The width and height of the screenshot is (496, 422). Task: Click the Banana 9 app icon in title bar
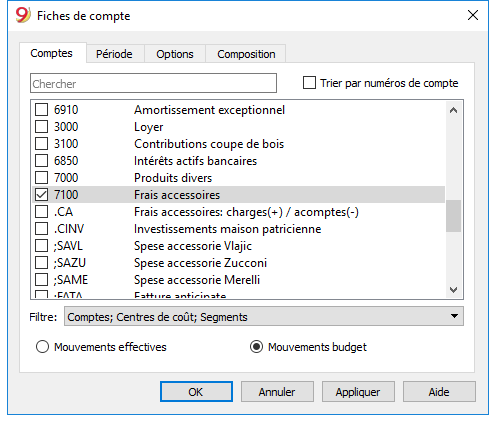23,15
